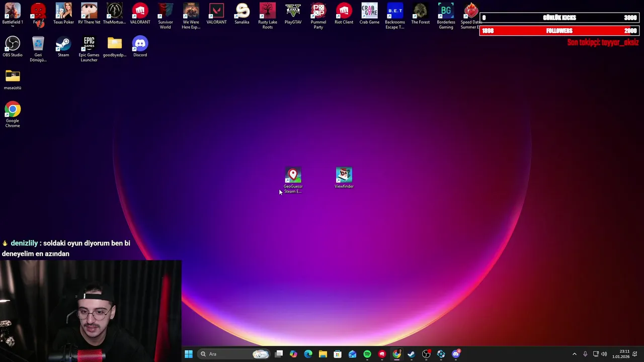Select GeoGuessr Steam Edition icon
This screenshot has height=362, width=644.
point(293,180)
